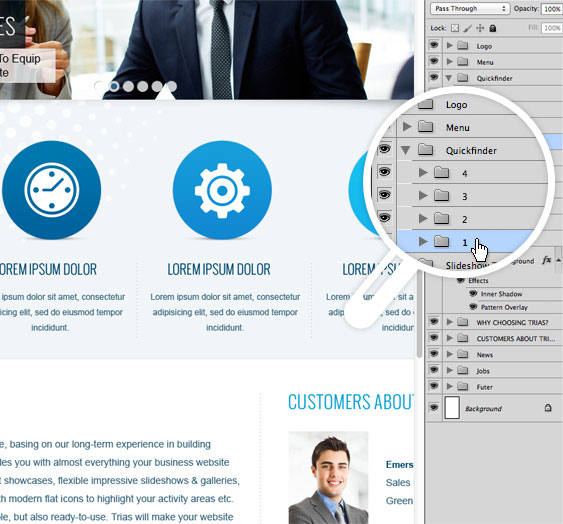The image size is (563, 524).
Task: Click the Quickfinder group folder icon
Action: click(462, 78)
